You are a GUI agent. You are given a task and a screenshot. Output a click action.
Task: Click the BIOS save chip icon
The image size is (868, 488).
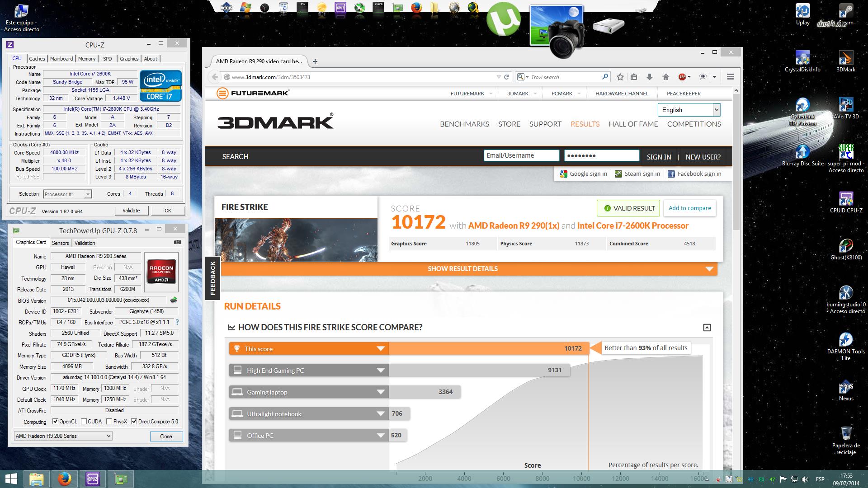click(x=174, y=300)
